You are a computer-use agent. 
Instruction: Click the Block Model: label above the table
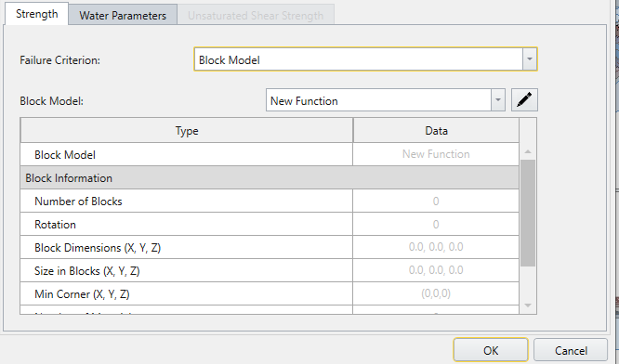(x=52, y=101)
